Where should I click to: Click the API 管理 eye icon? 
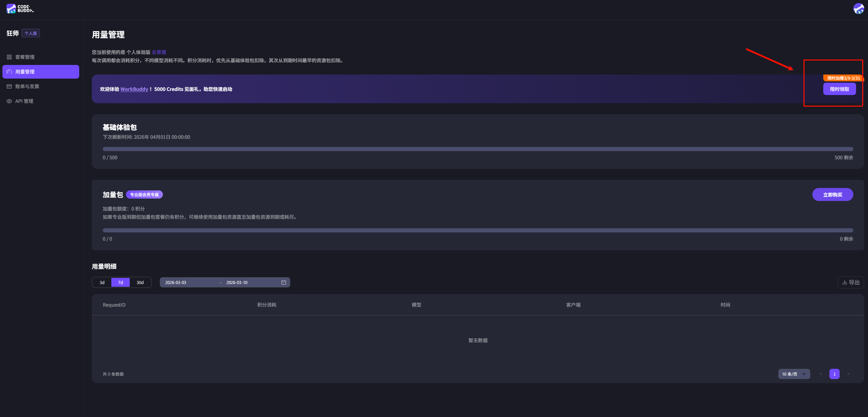click(x=9, y=101)
